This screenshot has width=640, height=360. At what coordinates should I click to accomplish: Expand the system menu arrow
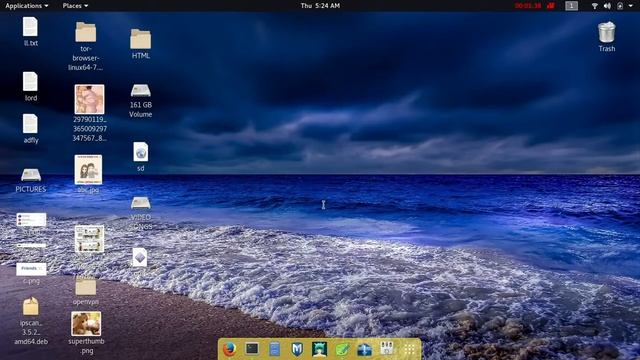(x=631, y=6)
